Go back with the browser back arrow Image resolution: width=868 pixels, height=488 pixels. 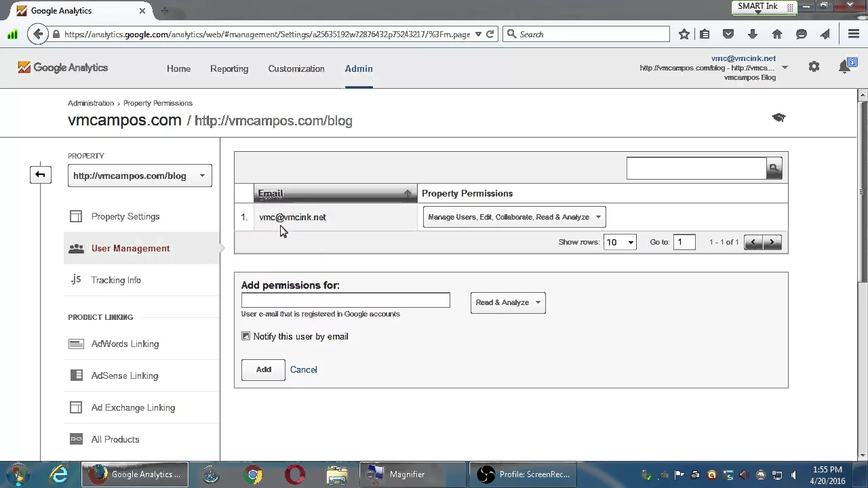[38, 34]
